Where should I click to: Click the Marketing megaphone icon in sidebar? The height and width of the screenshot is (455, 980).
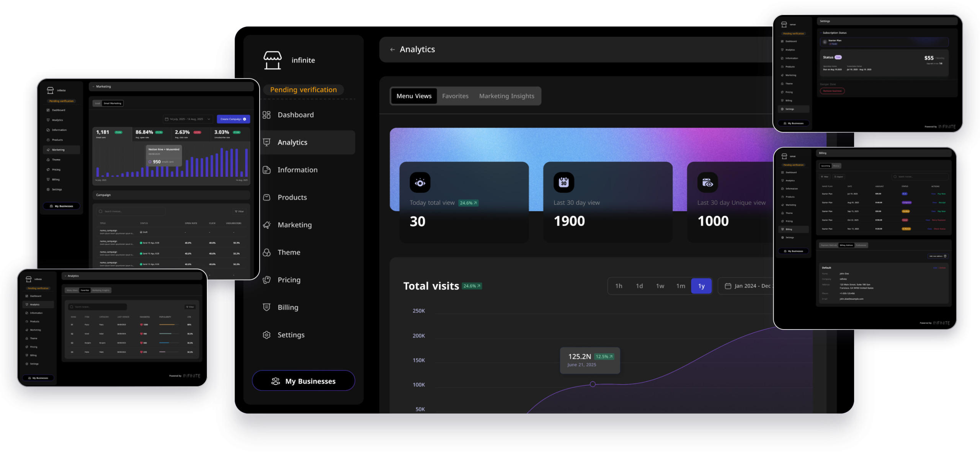[x=266, y=225]
